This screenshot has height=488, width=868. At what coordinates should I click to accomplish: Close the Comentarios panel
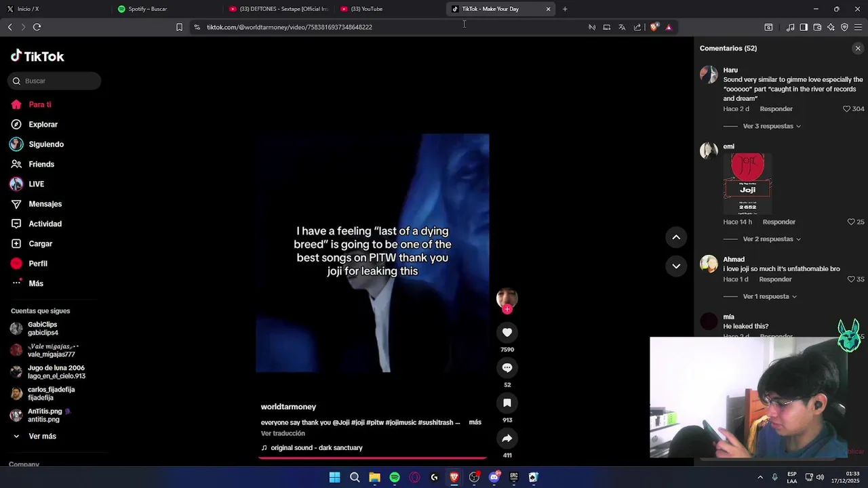click(x=858, y=48)
